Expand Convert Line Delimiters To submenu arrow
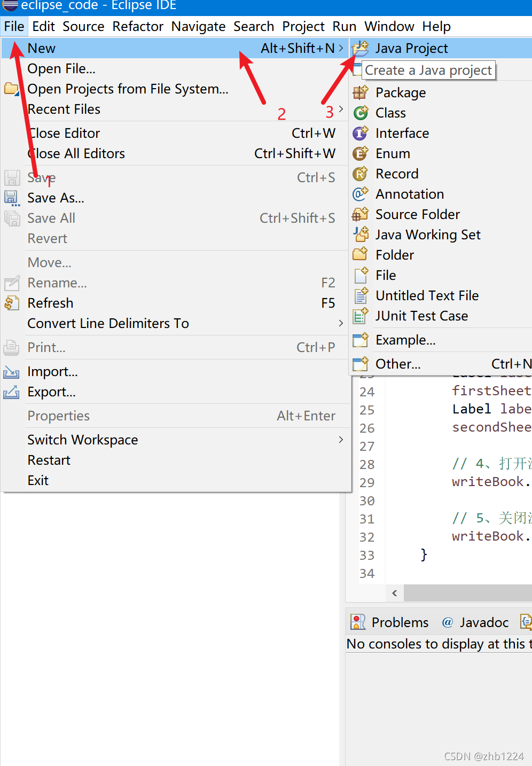This screenshot has height=766, width=532. pos(341,323)
